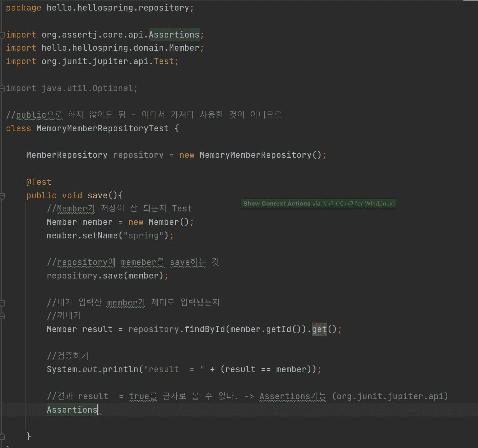Click the highlighted get call after findById

(319, 330)
